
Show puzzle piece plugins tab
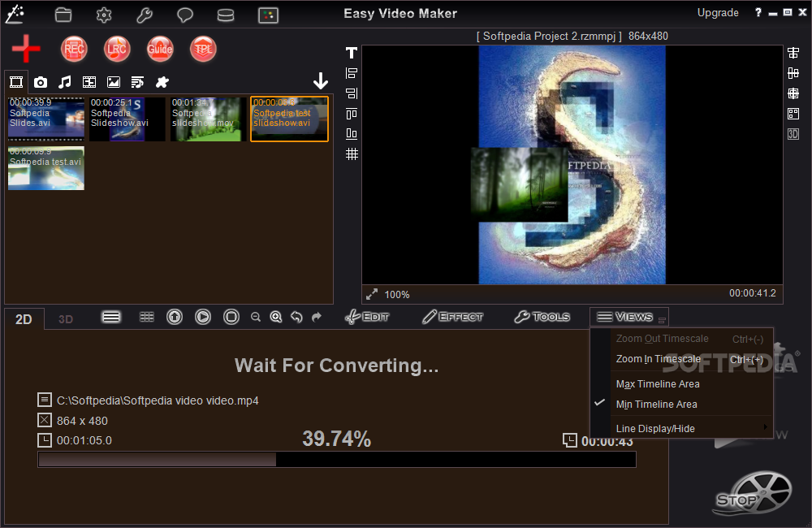click(x=162, y=82)
